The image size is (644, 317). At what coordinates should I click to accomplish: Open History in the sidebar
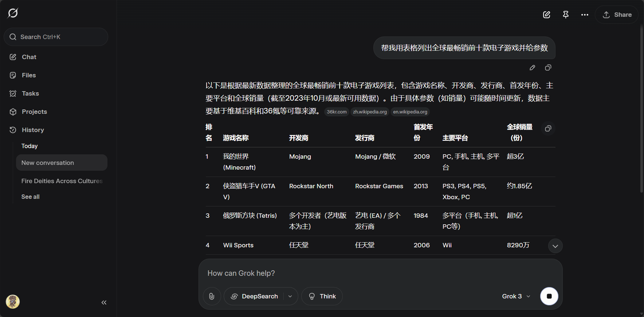click(32, 130)
